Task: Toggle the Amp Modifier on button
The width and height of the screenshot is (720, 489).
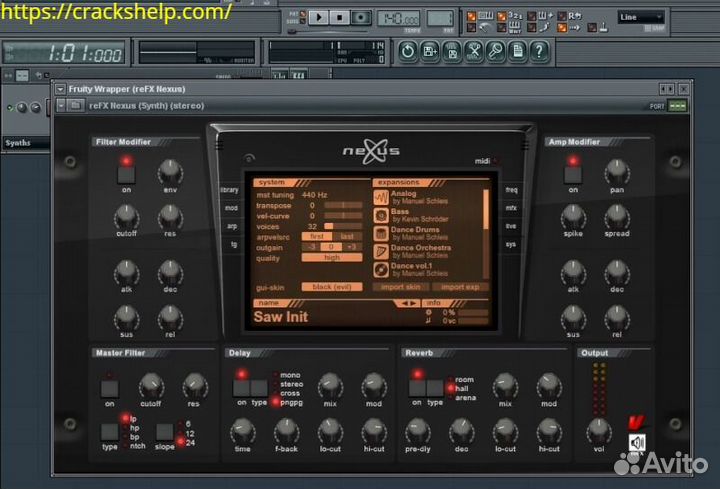Action: coord(573,175)
